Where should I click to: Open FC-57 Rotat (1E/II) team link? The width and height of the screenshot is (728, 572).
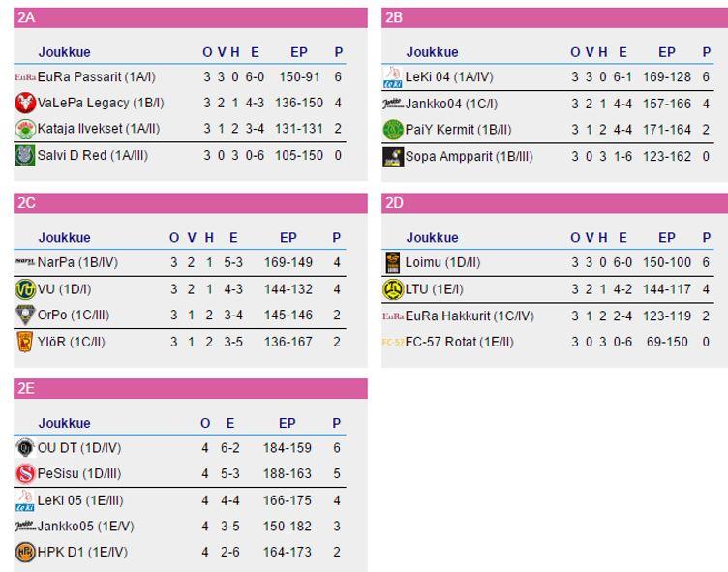(459, 342)
